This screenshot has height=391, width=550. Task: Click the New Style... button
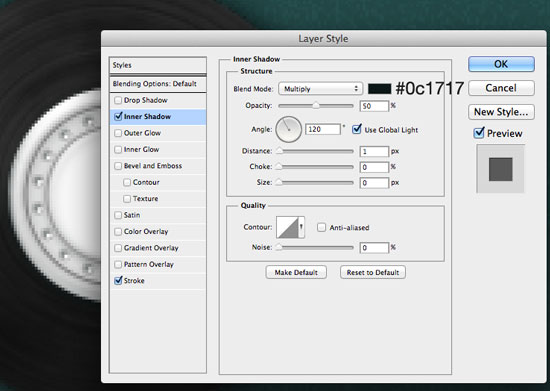pos(501,112)
